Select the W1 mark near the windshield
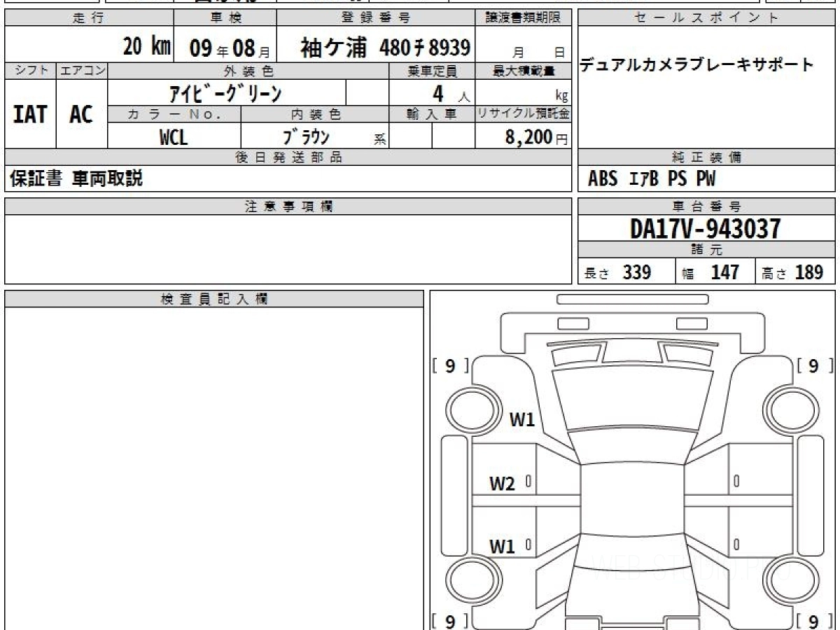 click(x=521, y=420)
